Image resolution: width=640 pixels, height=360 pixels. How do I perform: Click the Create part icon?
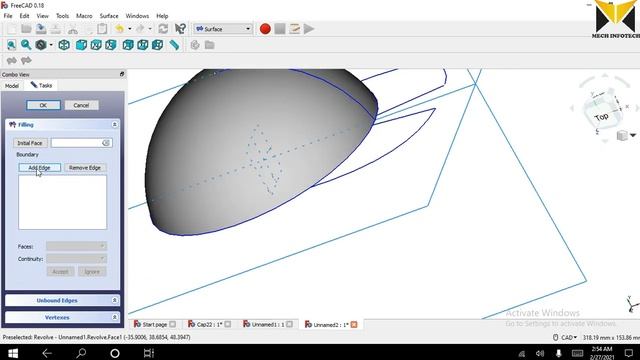point(195,45)
